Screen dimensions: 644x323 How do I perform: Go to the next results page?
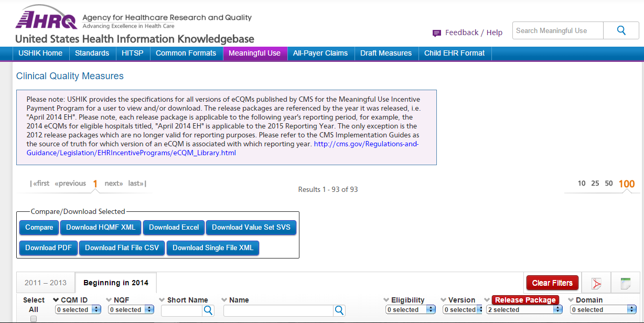click(114, 184)
